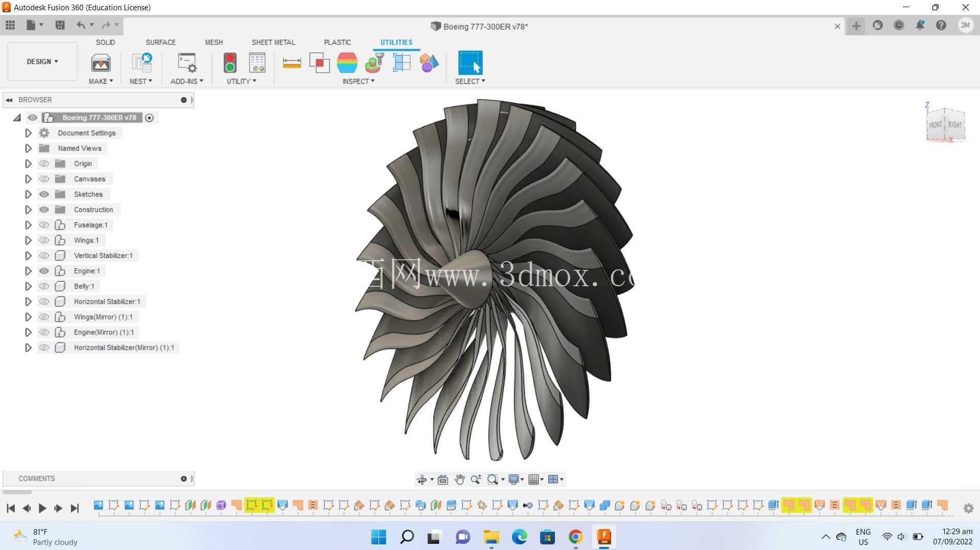Play the design timeline

coord(42,508)
